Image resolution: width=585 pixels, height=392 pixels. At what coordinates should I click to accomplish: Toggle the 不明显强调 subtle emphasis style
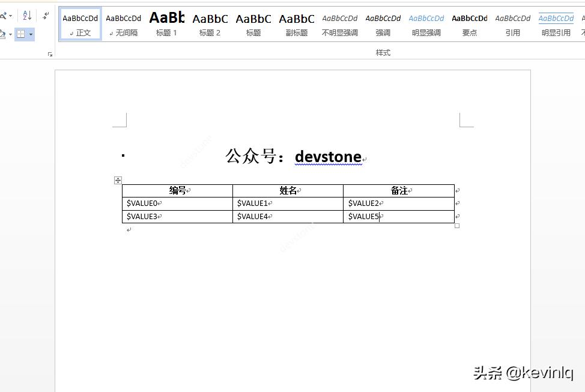339,24
